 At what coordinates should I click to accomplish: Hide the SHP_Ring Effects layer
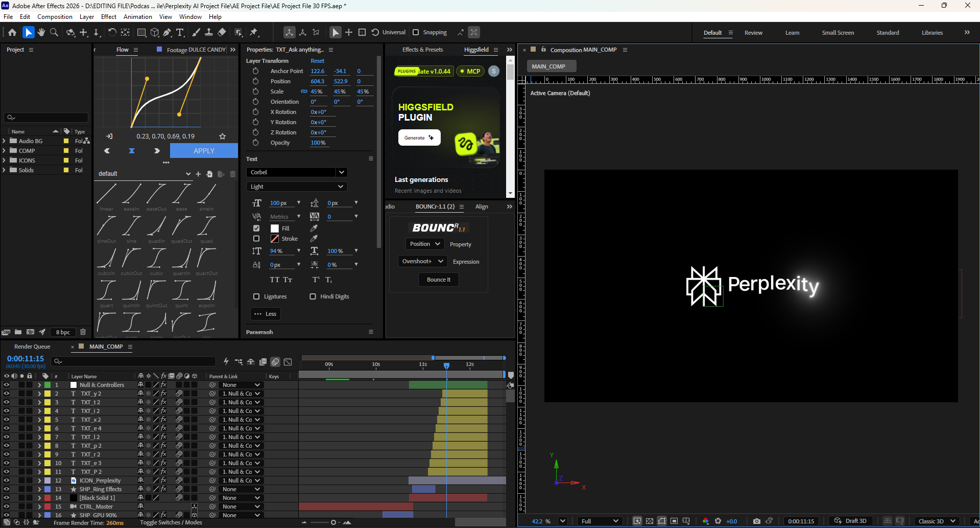coord(6,489)
